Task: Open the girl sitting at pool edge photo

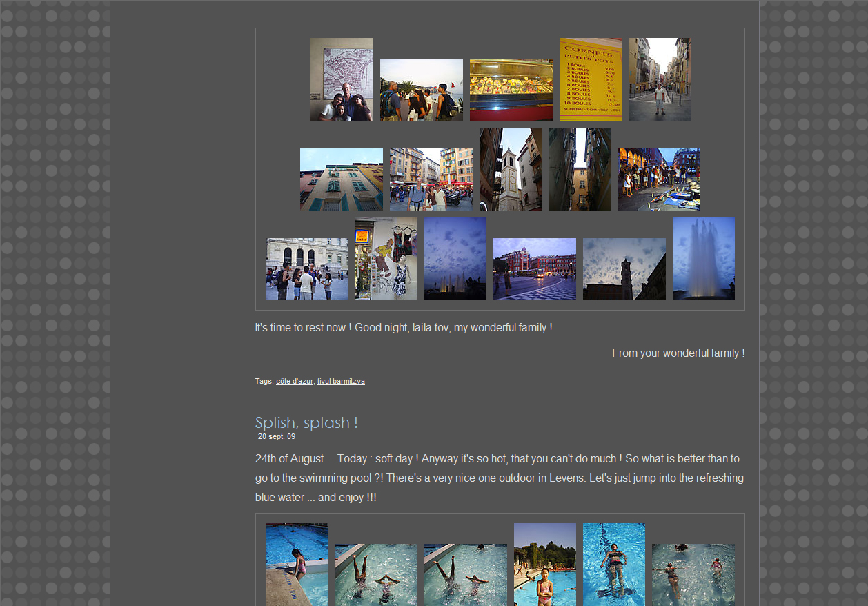Action: click(x=296, y=565)
